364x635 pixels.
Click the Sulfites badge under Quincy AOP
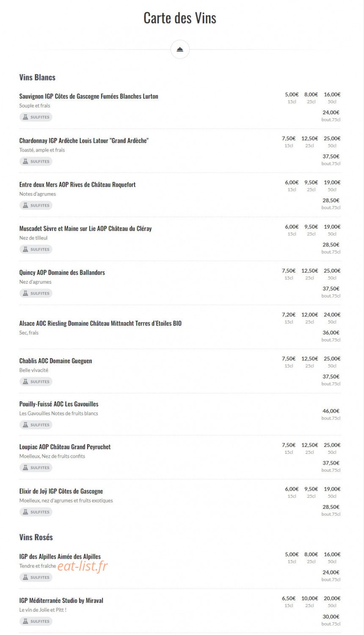36,293
